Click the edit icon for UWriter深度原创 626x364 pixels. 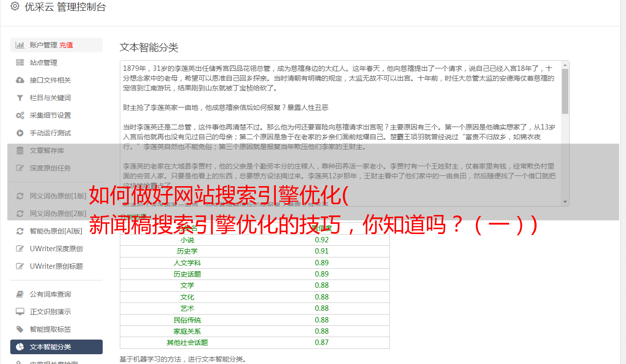point(20,249)
